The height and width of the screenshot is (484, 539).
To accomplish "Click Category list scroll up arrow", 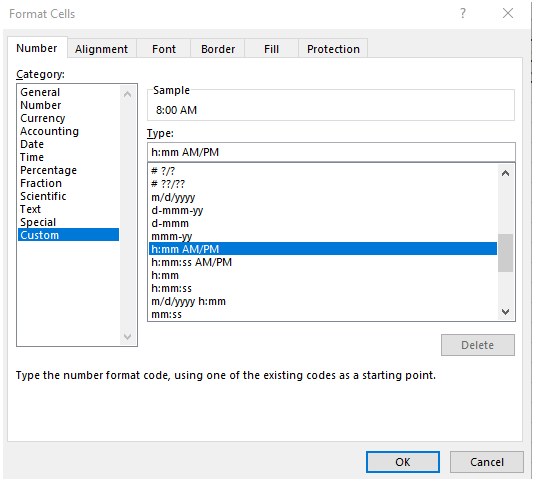I will point(128,94).
